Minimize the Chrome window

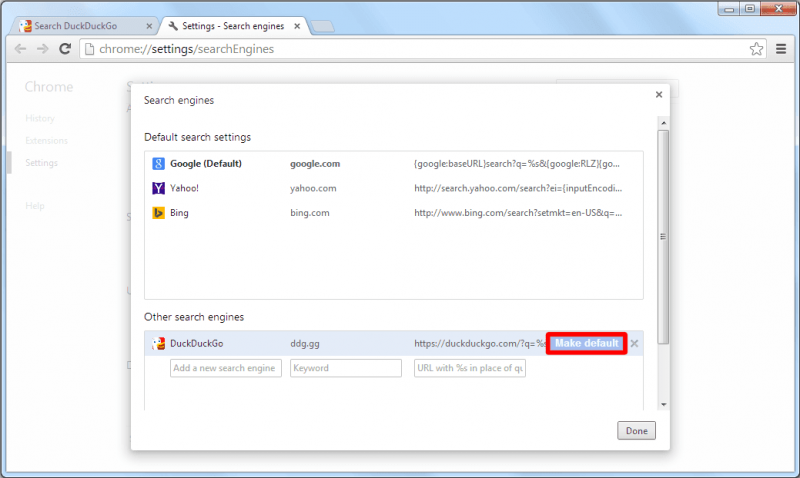coord(729,9)
